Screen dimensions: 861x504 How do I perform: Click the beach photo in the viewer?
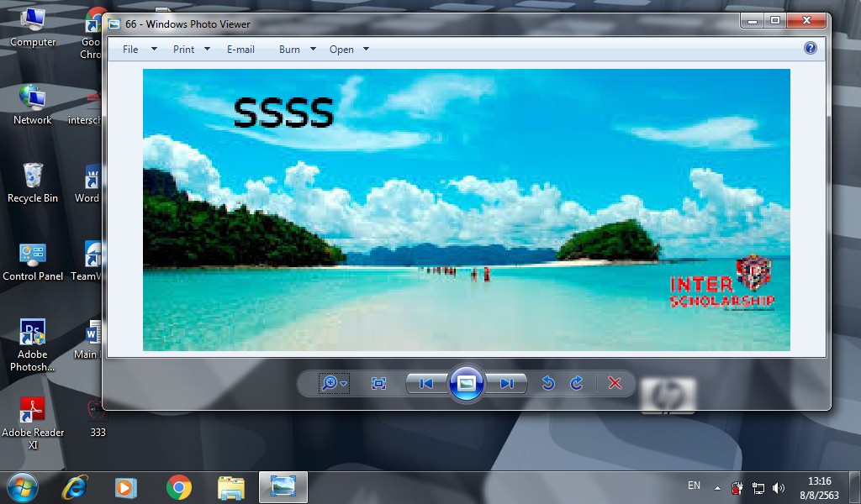[467, 210]
